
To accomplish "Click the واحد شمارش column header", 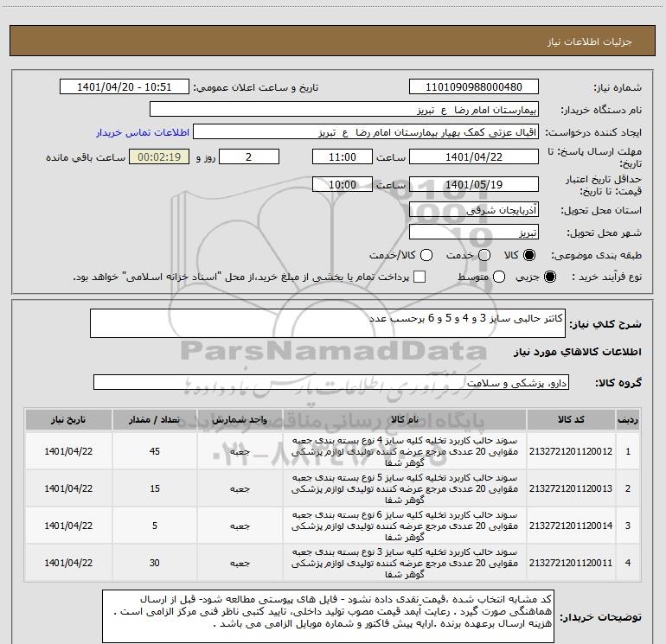I will (x=240, y=419).
